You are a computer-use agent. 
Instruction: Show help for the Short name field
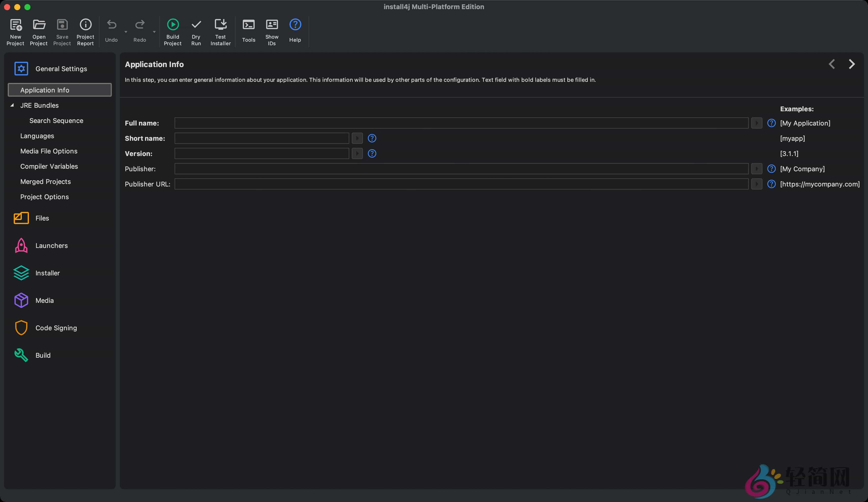pyautogui.click(x=372, y=138)
